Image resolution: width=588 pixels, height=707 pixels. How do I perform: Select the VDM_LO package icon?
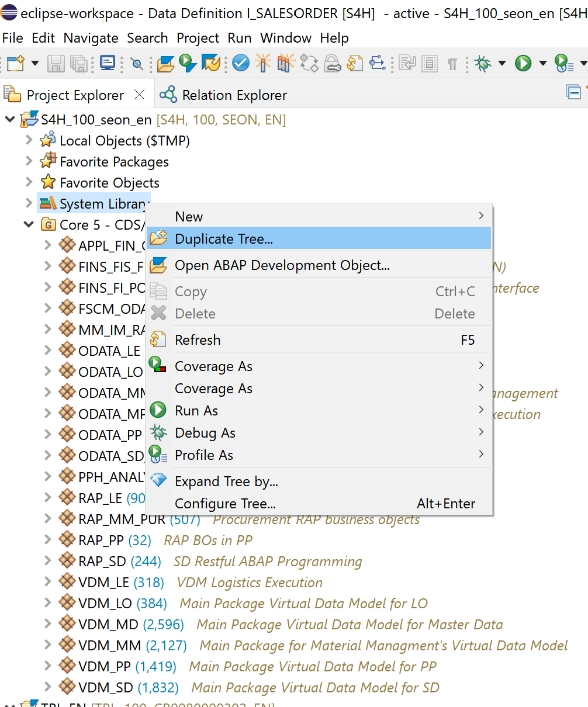click(x=67, y=603)
